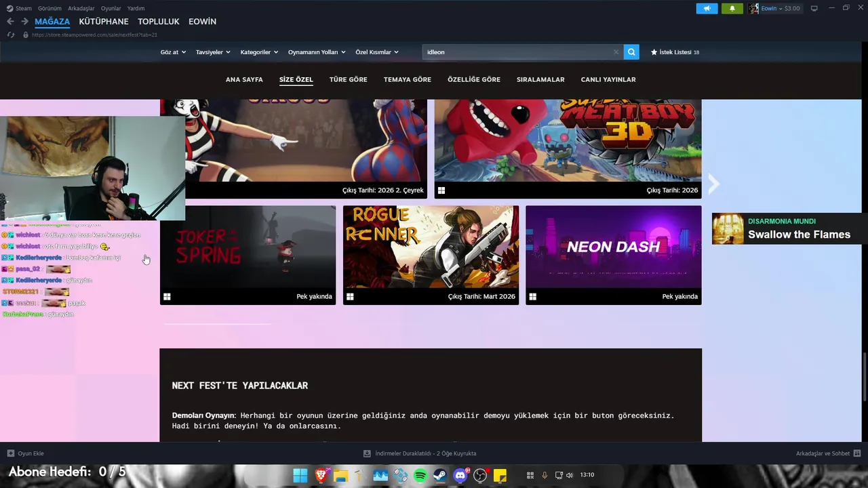Open Discord from taskbar
This screenshot has width=868, height=488.
[460, 475]
